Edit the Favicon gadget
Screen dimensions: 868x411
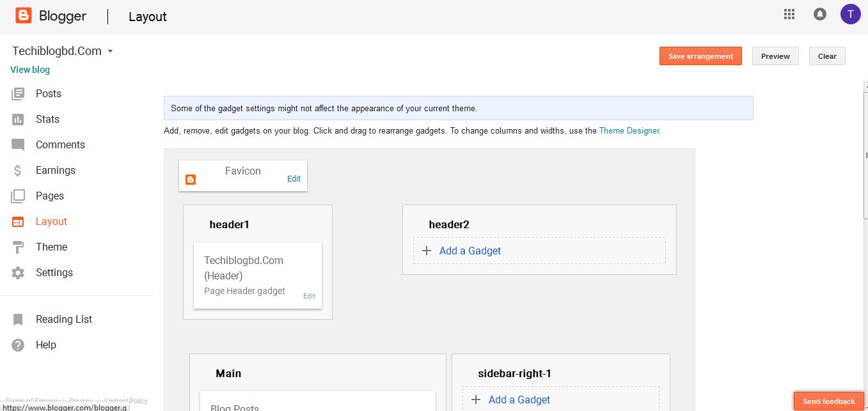[x=294, y=179]
